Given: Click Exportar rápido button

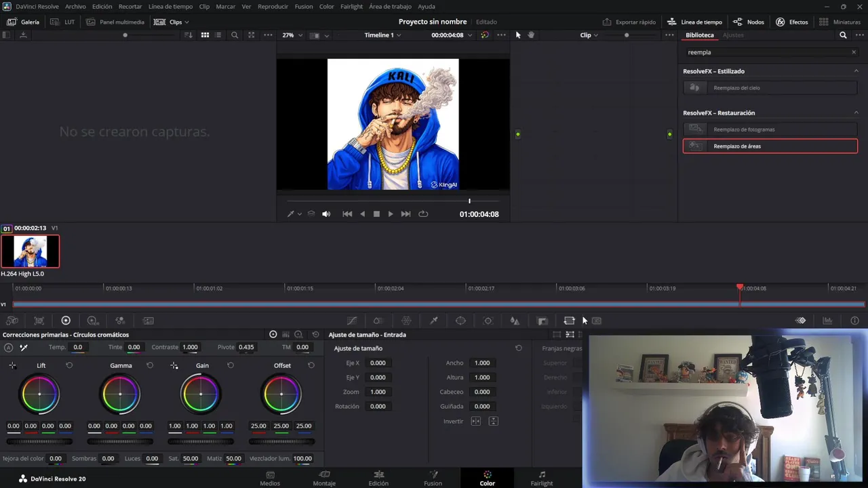Looking at the screenshot, I should click(629, 22).
